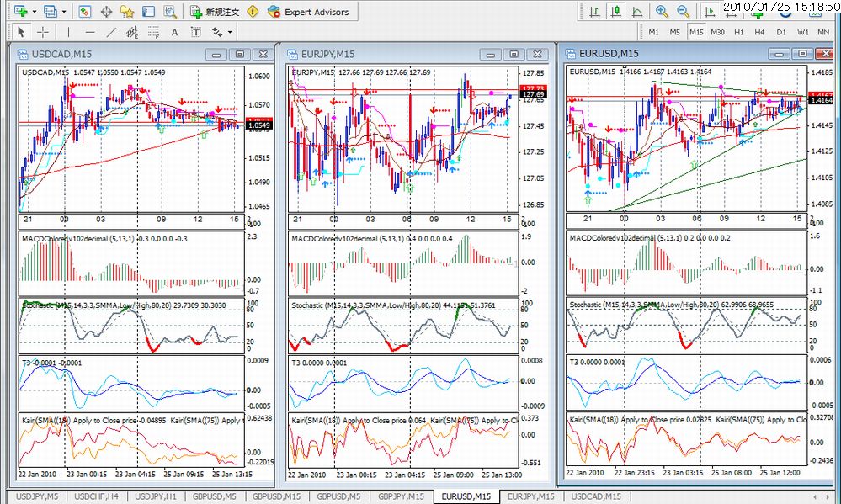Set timeframe to W1
This screenshot has height=504, width=841.
802,32
